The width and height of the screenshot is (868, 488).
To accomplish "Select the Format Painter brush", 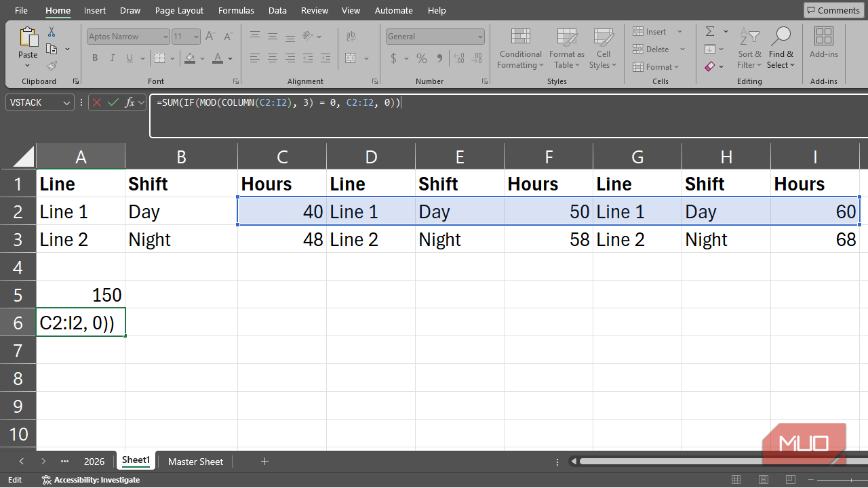I will click(x=52, y=66).
